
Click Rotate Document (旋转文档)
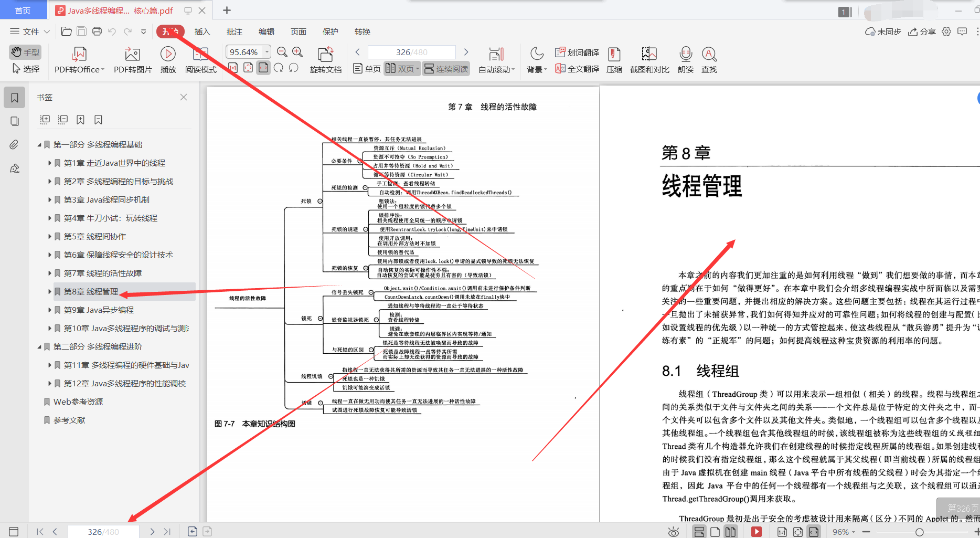325,60
